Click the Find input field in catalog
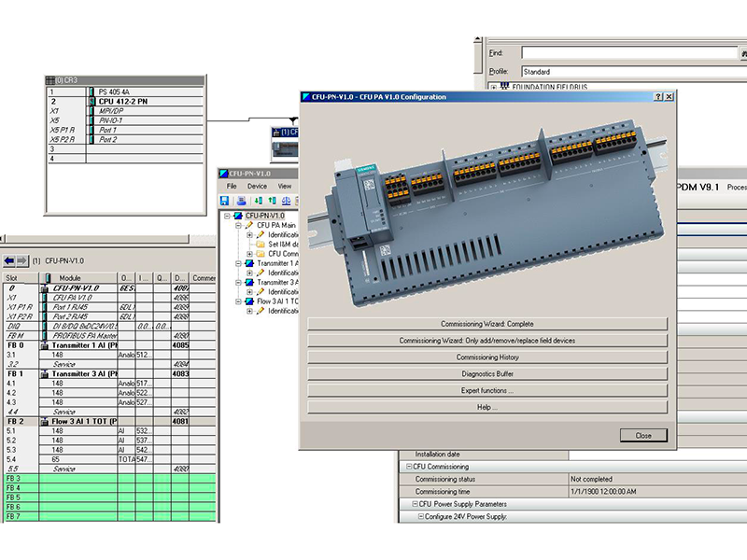Viewport: 747px width, 560px height. point(629,53)
